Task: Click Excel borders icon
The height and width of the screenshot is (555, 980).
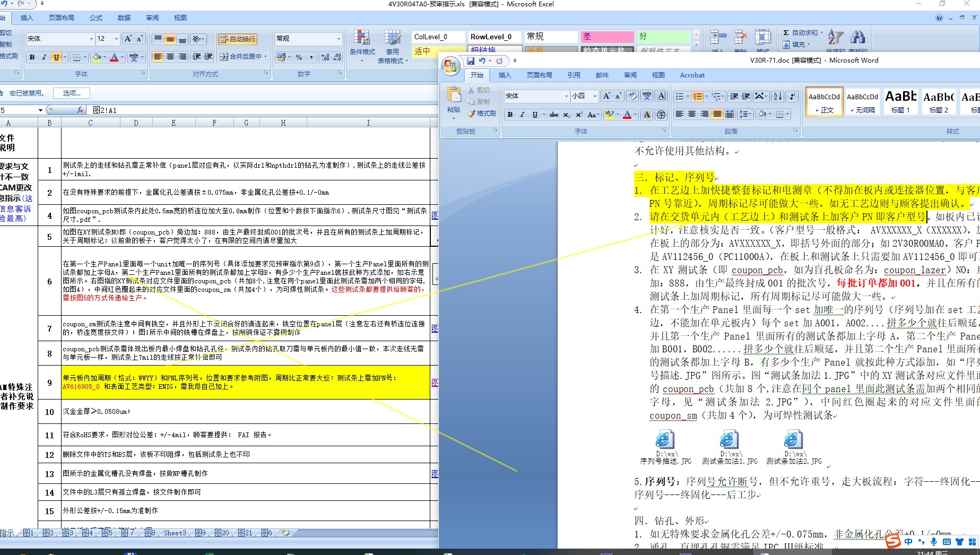Action: click(76, 57)
